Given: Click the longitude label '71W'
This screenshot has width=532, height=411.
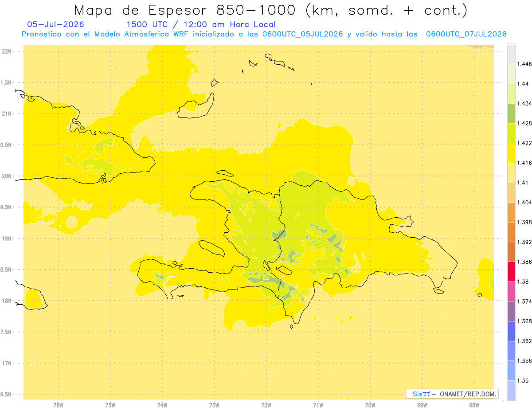Looking at the screenshot, I should point(318,405).
